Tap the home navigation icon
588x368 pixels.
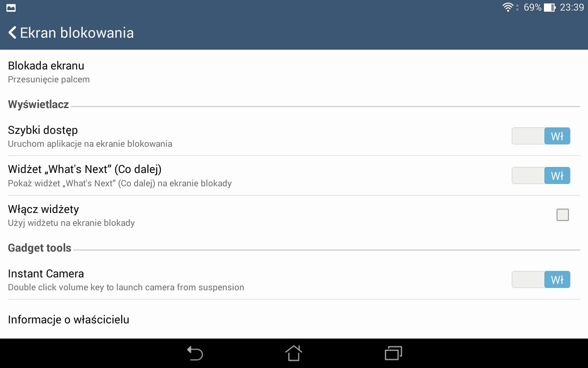pos(294,353)
